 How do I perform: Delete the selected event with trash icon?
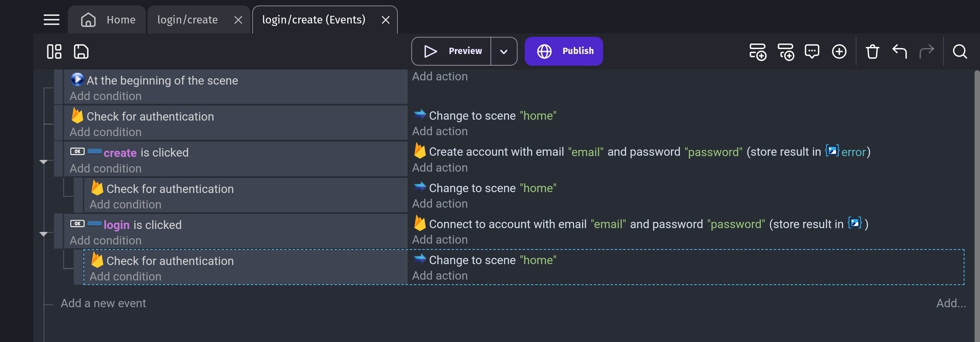pos(872,51)
